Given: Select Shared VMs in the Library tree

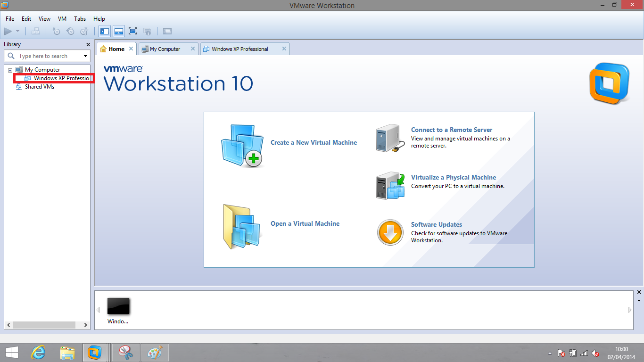Looking at the screenshot, I should click(x=40, y=87).
